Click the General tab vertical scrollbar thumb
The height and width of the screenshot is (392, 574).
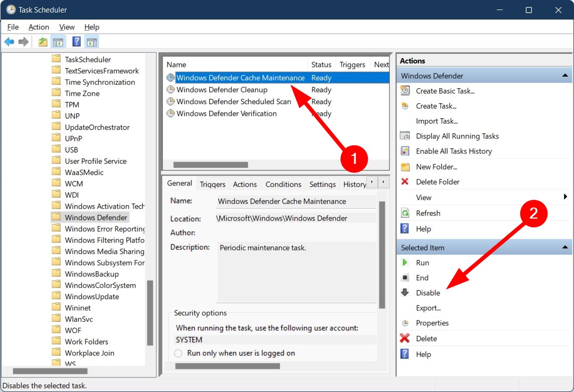pos(382,255)
